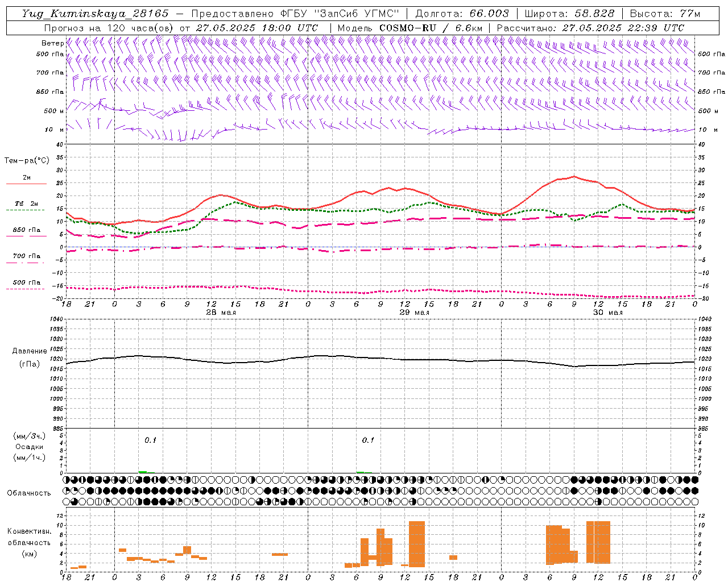The image size is (728, 582).
Task: Select the Прогноз на 120 часа(ов) text
Action: click(109, 28)
